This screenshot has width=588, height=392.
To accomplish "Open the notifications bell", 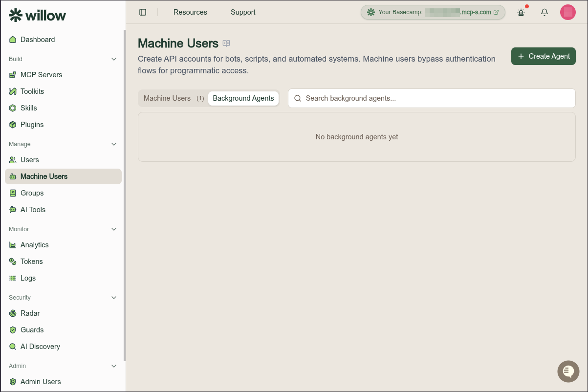I will (x=544, y=12).
